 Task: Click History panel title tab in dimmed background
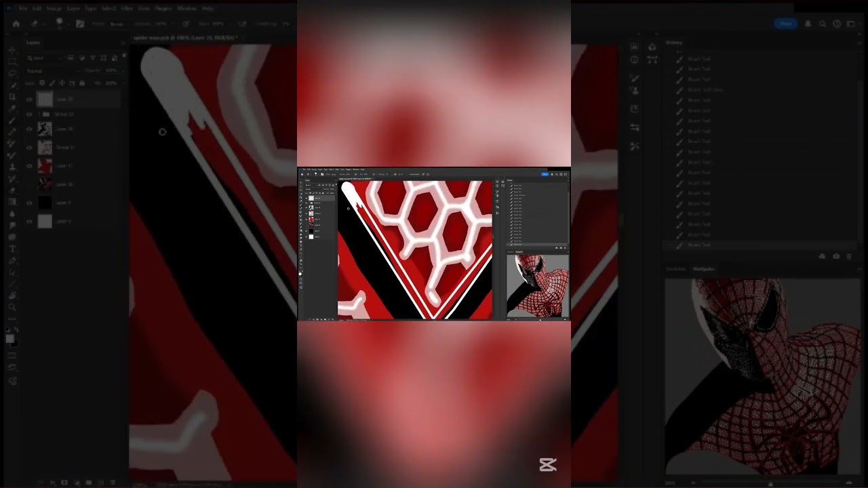click(x=673, y=43)
